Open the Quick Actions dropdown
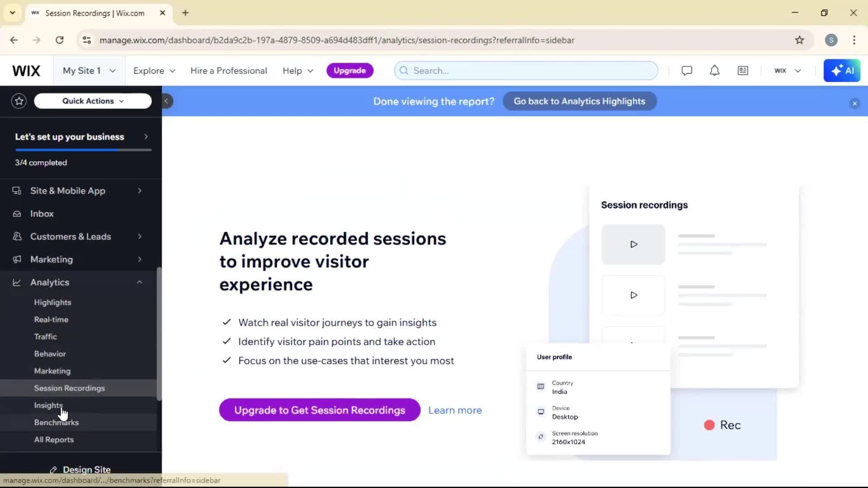The height and width of the screenshot is (488, 868). click(93, 101)
